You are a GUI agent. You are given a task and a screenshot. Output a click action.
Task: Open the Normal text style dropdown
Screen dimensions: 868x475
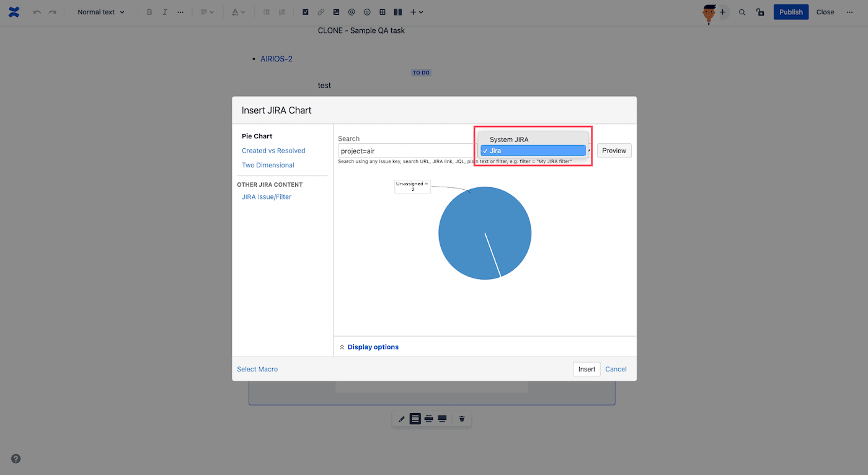pyautogui.click(x=100, y=12)
